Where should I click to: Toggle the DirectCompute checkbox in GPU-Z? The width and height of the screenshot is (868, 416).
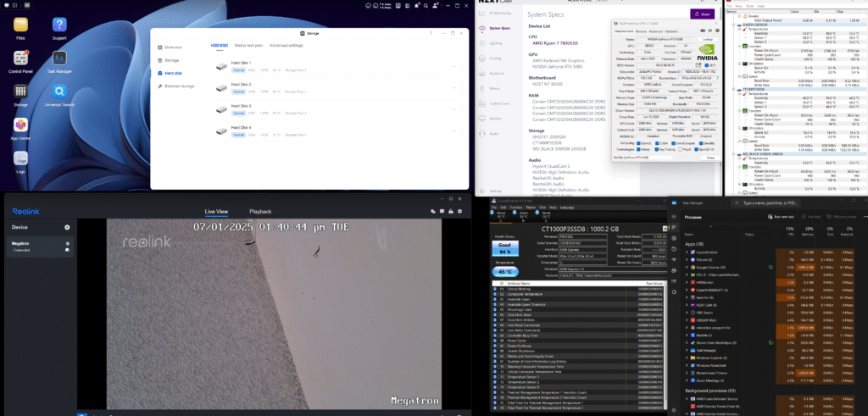tap(673, 143)
